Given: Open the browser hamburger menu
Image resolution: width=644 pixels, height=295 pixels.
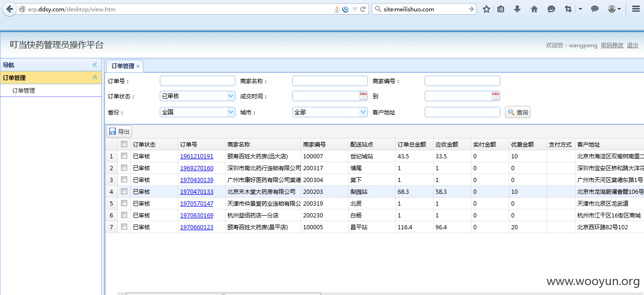Looking at the screenshot, I should 636,9.
